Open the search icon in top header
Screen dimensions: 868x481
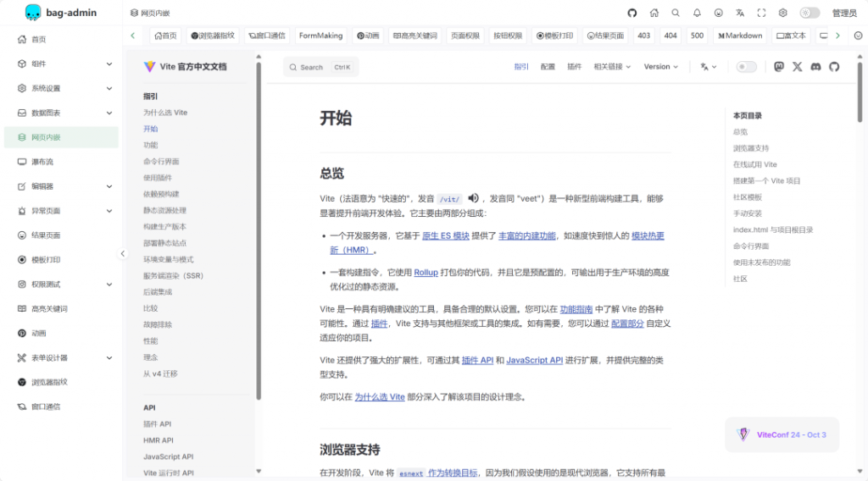click(x=676, y=13)
